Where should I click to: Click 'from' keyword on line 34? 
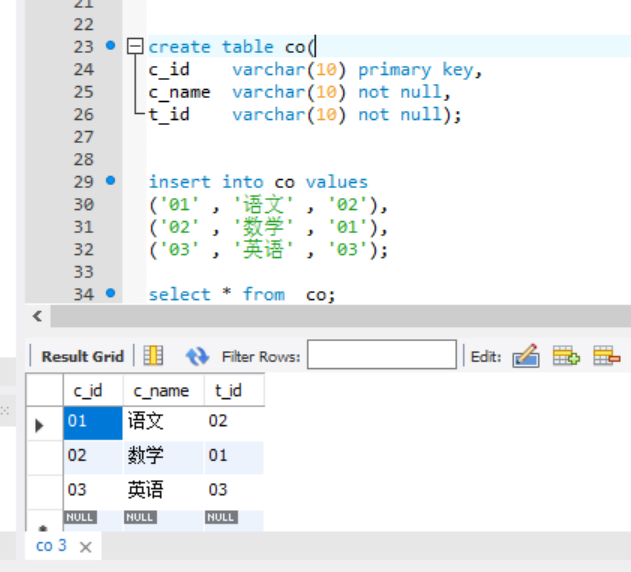point(264,295)
